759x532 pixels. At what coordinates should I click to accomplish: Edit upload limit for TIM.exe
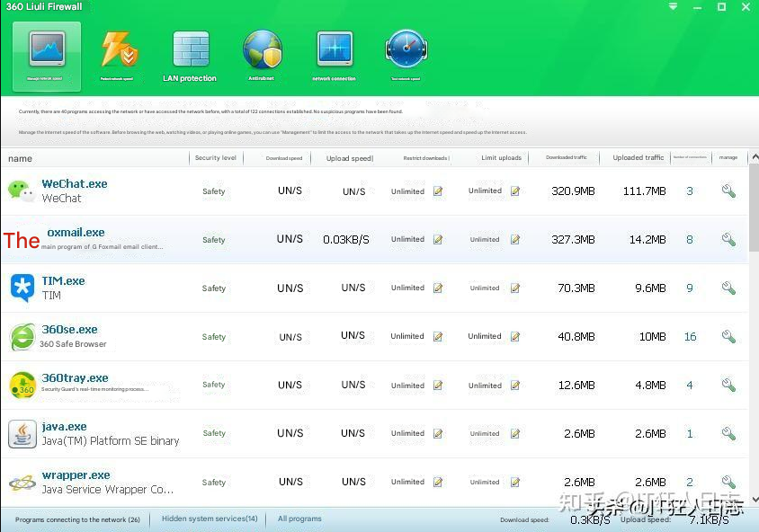(x=515, y=288)
